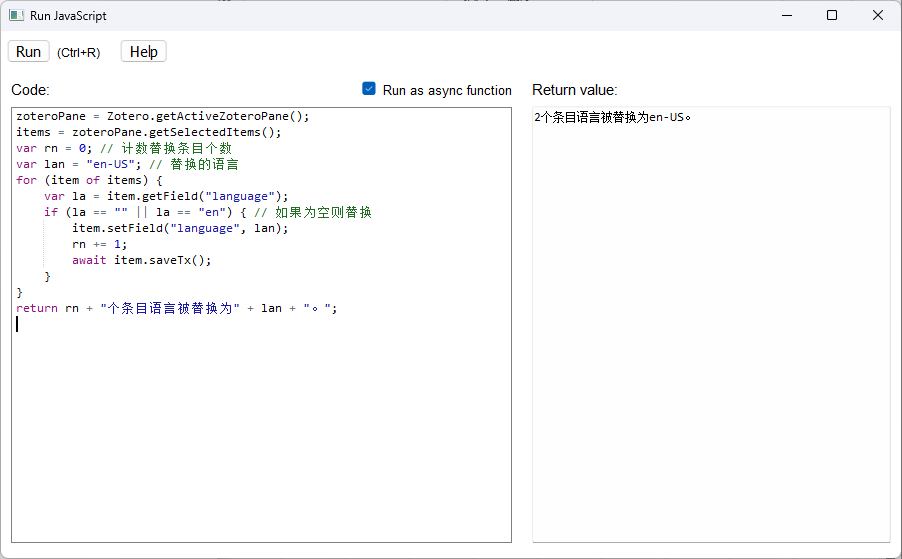Click the Run button
This screenshot has width=902, height=559.
[28, 52]
